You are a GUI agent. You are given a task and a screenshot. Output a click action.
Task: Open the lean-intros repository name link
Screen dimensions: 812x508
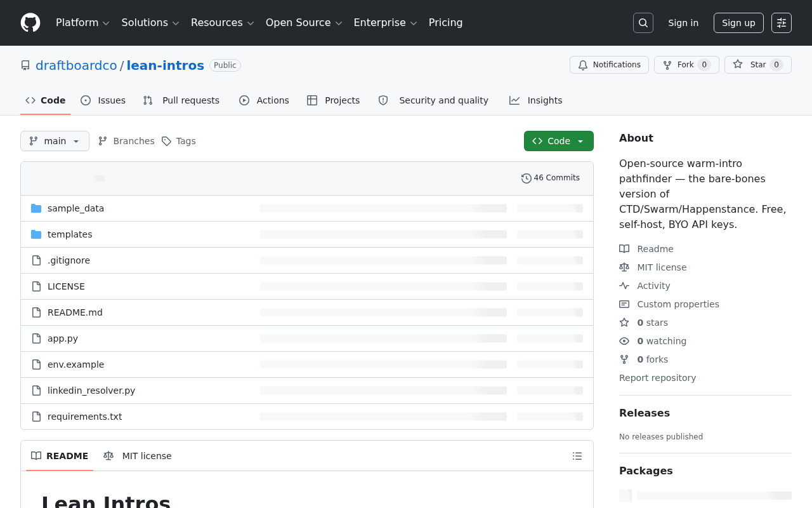point(166,65)
